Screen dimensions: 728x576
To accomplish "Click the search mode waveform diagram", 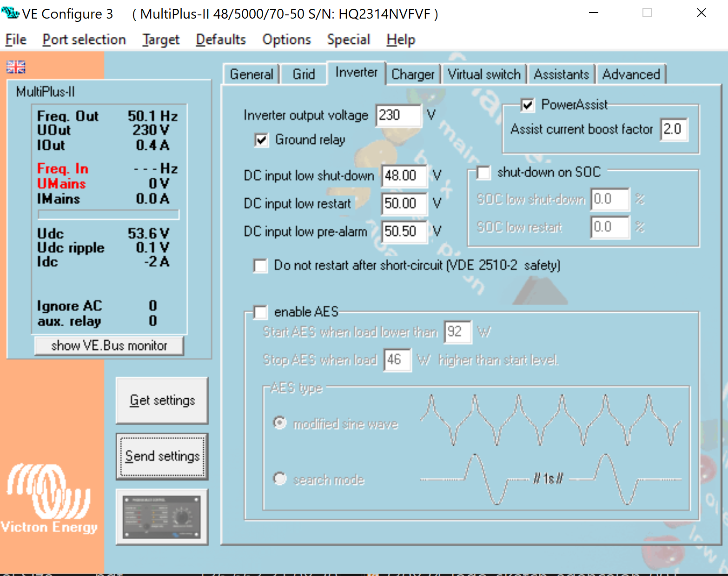I will (x=550, y=479).
